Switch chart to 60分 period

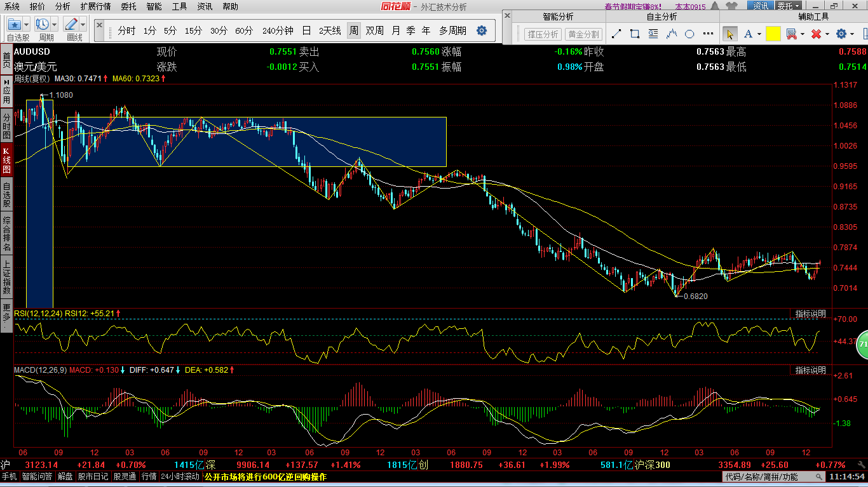point(244,30)
